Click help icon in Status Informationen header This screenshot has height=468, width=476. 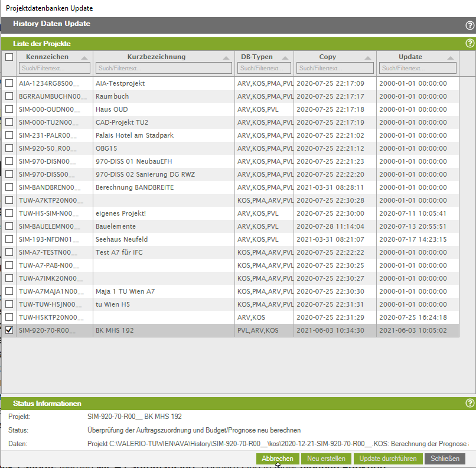pos(470,404)
